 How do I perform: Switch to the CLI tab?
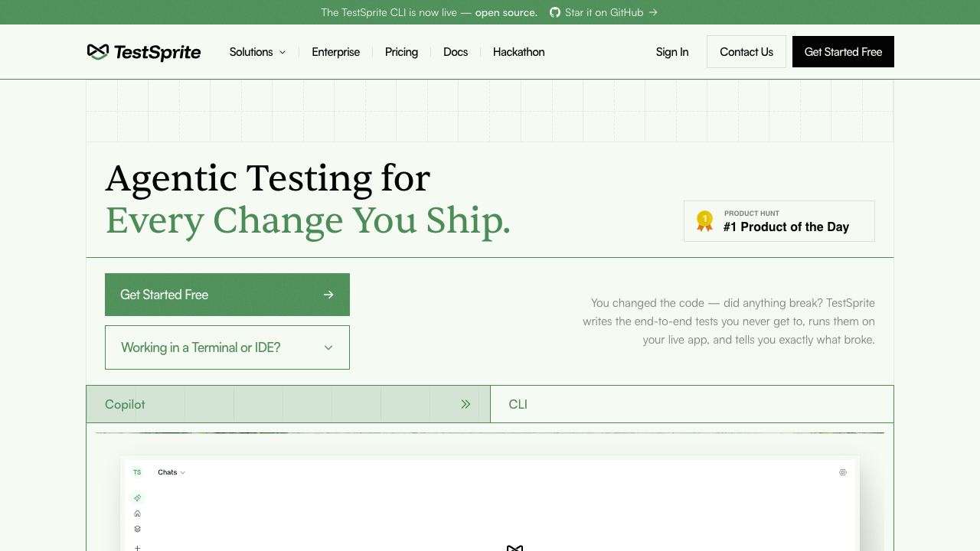tap(692, 404)
